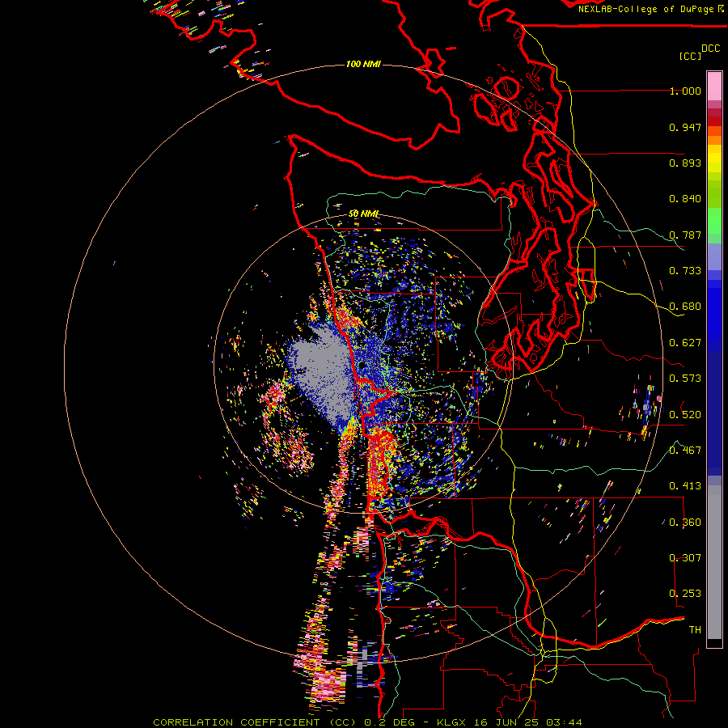This screenshot has width=728, height=728.
Task: Select the 0.627 scale value
Action: tap(685, 343)
